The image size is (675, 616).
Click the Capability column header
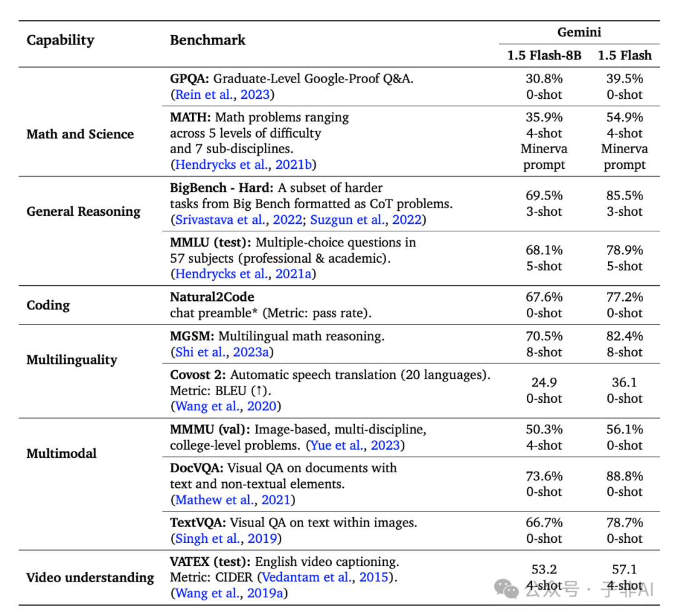coord(61,40)
